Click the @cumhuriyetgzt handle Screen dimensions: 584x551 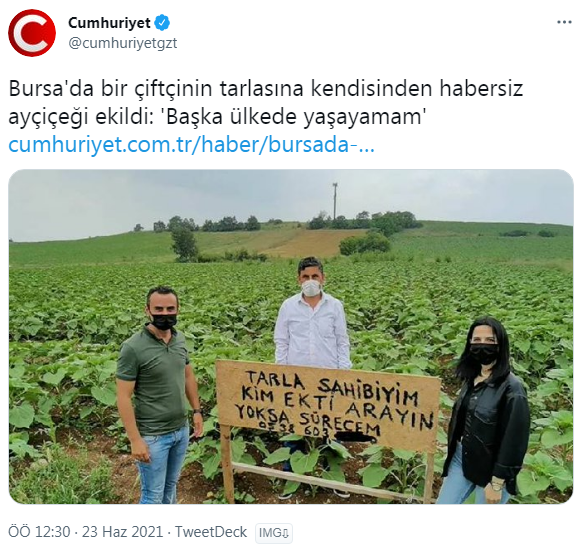pos(123,43)
